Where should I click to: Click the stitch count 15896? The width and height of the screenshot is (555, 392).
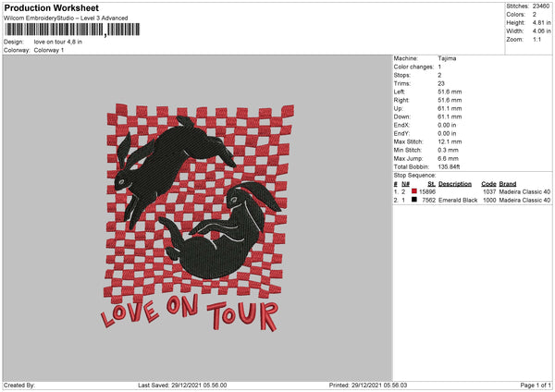pos(427,191)
